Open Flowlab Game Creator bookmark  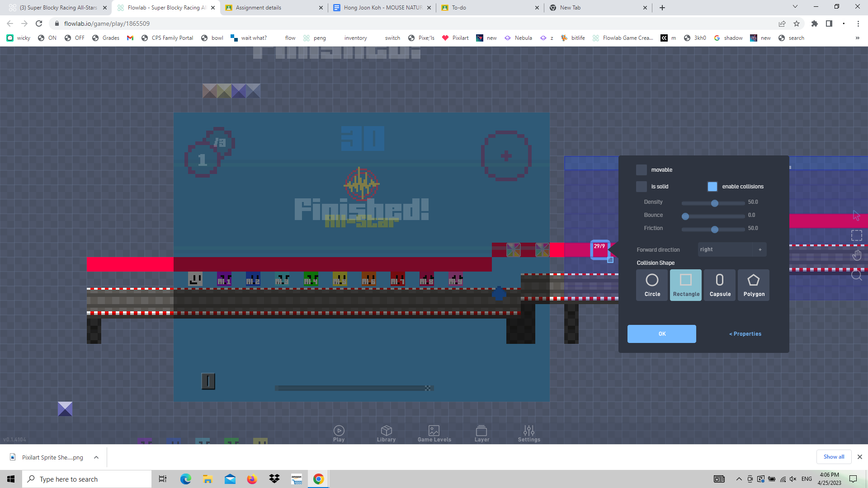click(623, 38)
